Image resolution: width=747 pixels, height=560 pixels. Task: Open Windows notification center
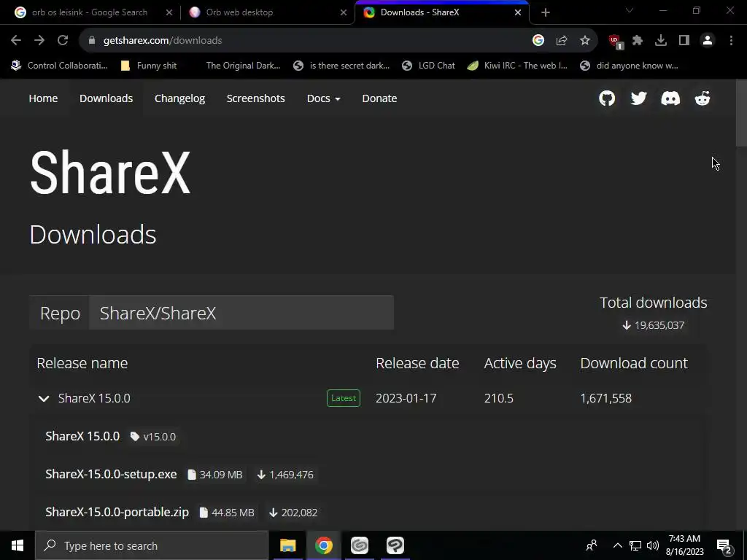coord(724,545)
